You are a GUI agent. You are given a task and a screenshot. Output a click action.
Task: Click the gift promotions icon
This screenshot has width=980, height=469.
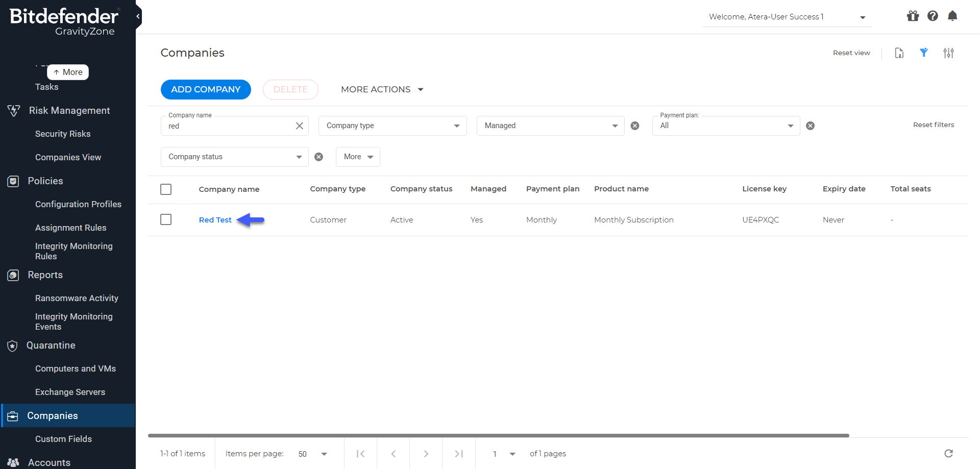click(x=913, y=16)
